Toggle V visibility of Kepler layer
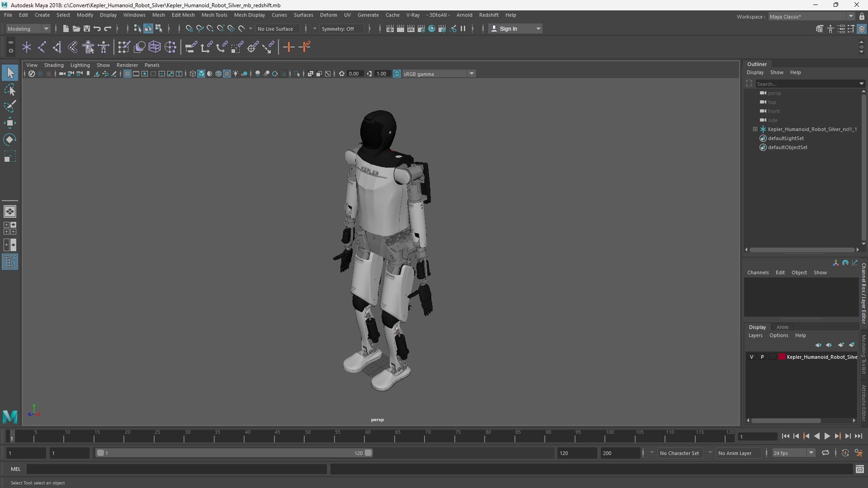Image resolution: width=868 pixels, height=488 pixels. click(752, 357)
